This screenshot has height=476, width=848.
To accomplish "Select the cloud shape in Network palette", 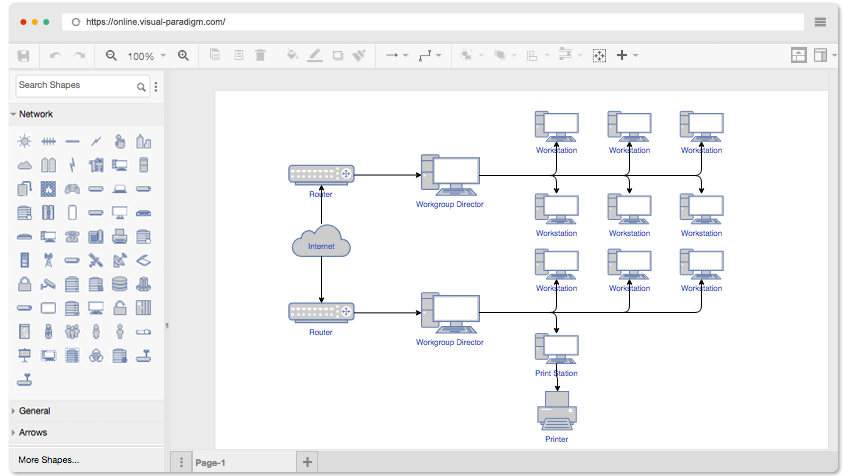I will pyautogui.click(x=24, y=166).
